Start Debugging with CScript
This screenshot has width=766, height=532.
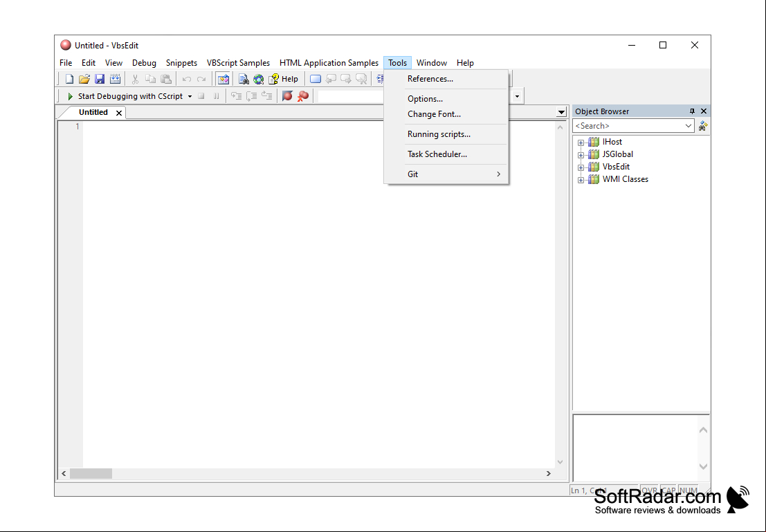[x=125, y=96]
